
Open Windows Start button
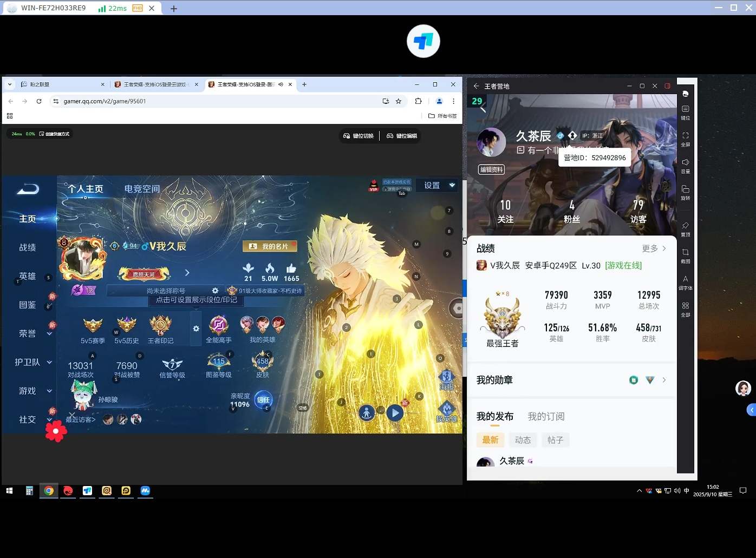(x=9, y=491)
